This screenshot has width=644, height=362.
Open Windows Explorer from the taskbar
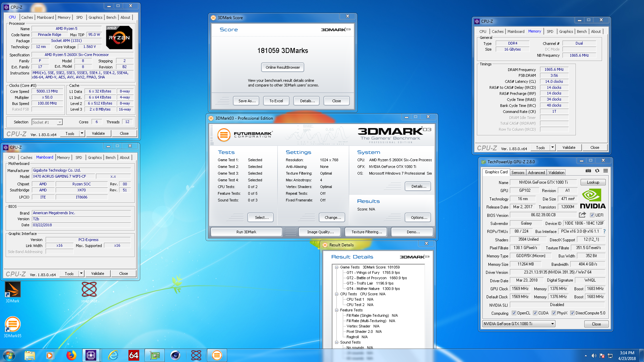30,355
